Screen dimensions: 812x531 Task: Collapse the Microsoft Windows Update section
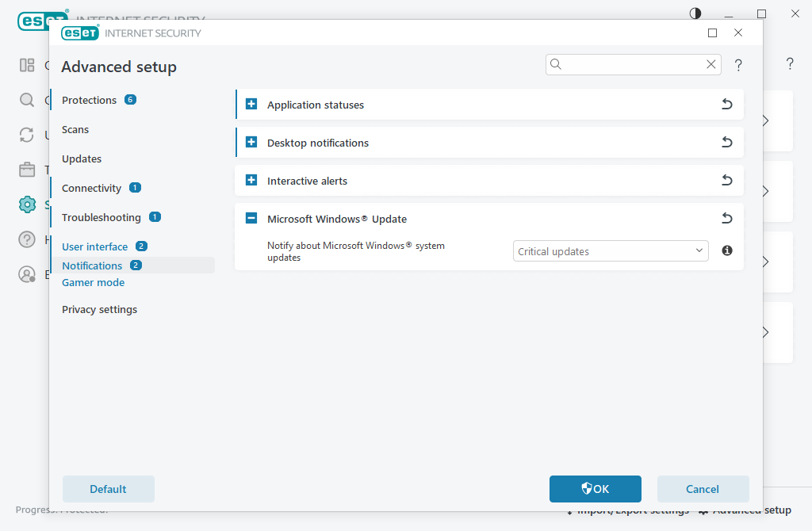pyautogui.click(x=251, y=219)
